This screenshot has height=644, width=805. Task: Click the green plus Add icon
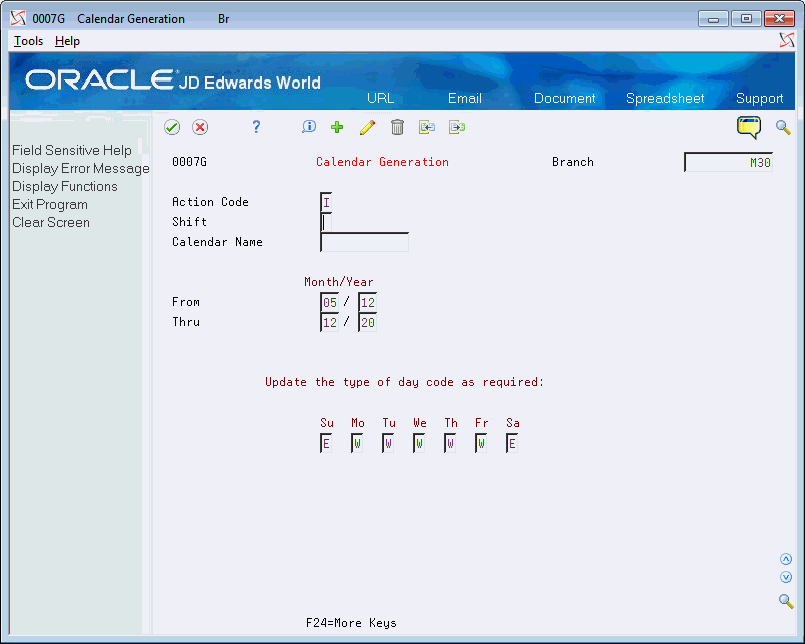point(337,127)
